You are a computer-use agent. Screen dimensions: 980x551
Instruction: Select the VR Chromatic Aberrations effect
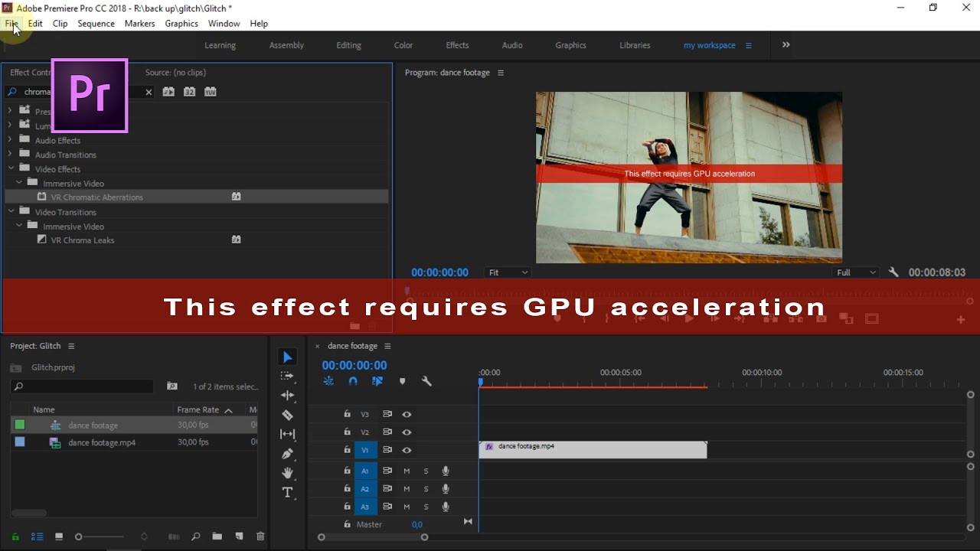97,197
